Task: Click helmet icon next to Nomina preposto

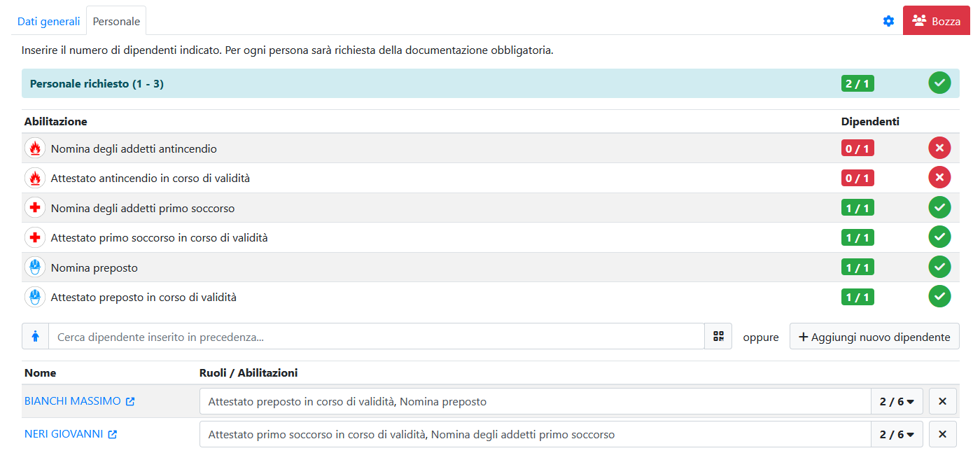Action: coord(35,267)
